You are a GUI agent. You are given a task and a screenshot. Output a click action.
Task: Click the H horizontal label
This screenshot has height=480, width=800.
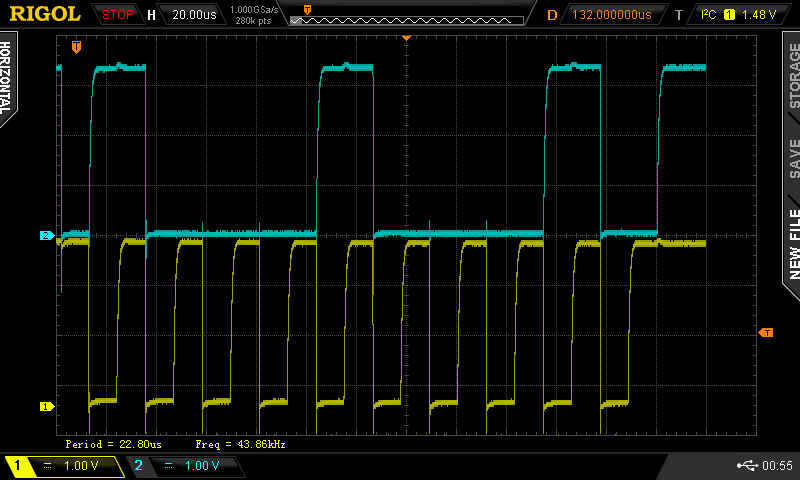click(151, 15)
